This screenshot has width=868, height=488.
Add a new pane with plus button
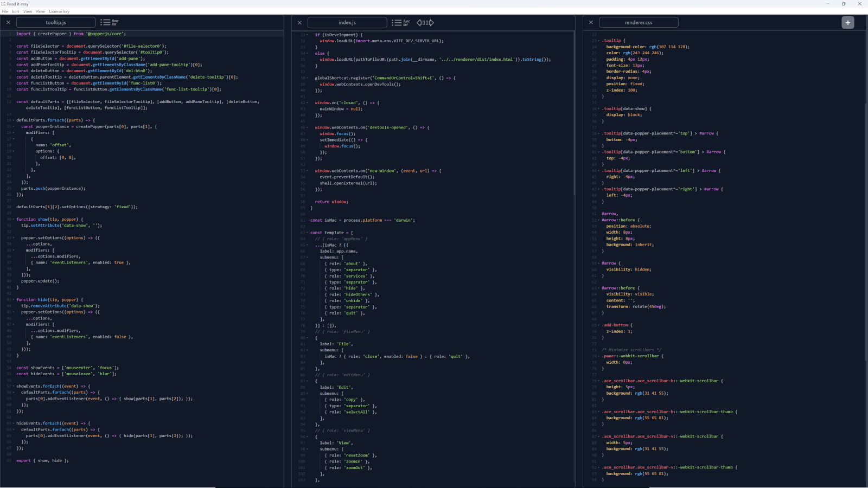coord(848,22)
